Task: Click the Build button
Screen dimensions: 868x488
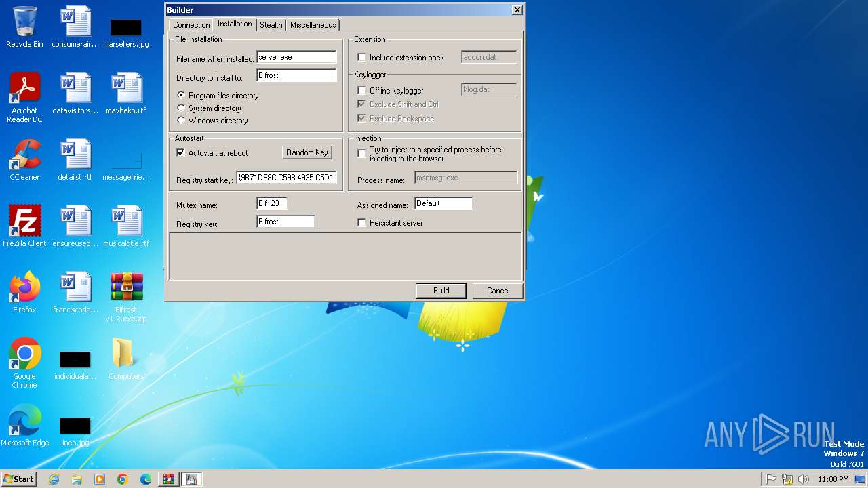Action: point(441,291)
